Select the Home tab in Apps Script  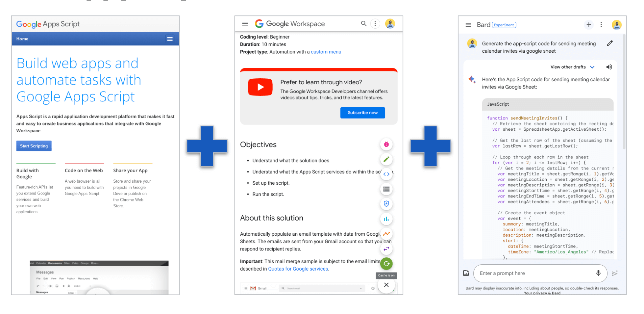tap(22, 39)
